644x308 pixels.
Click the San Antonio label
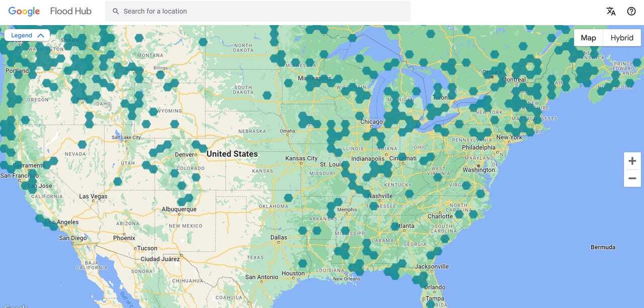coord(262,277)
